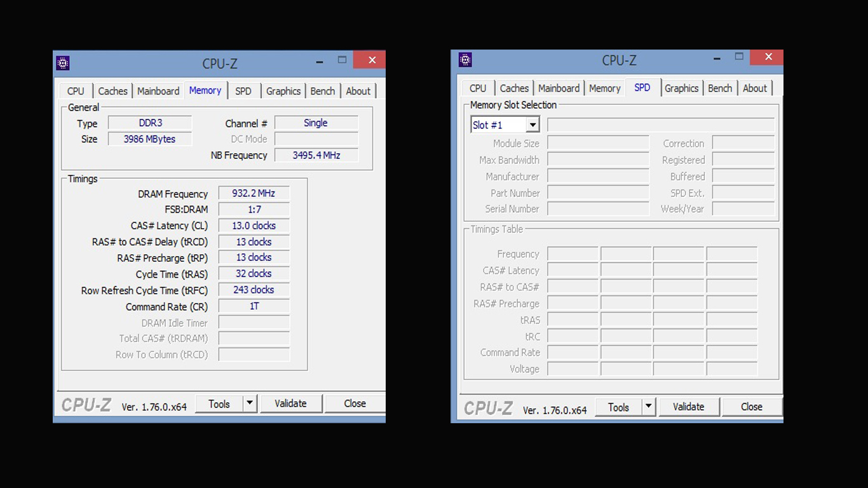Click the tRFC 243 clocks value
Image resolution: width=868 pixels, height=488 pixels.
pos(254,290)
